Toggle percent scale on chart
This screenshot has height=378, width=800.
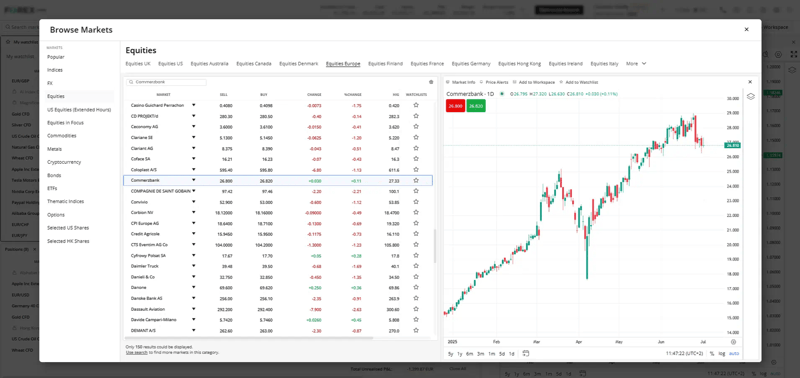point(712,353)
